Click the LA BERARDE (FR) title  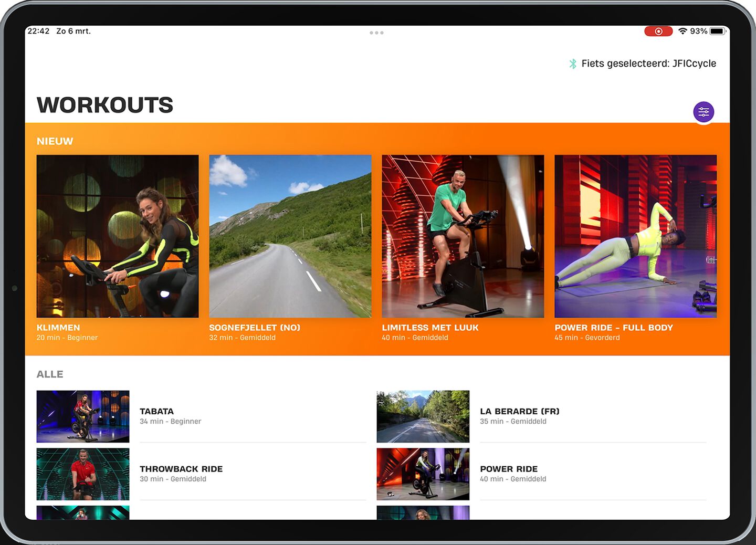click(x=519, y=411)
